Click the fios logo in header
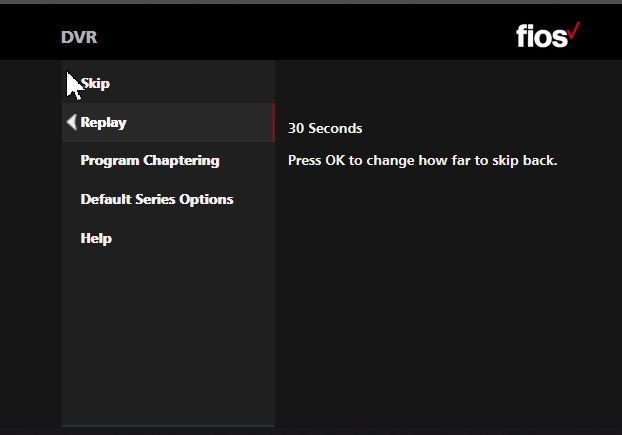Screen dimensions: 622x435 548,35
